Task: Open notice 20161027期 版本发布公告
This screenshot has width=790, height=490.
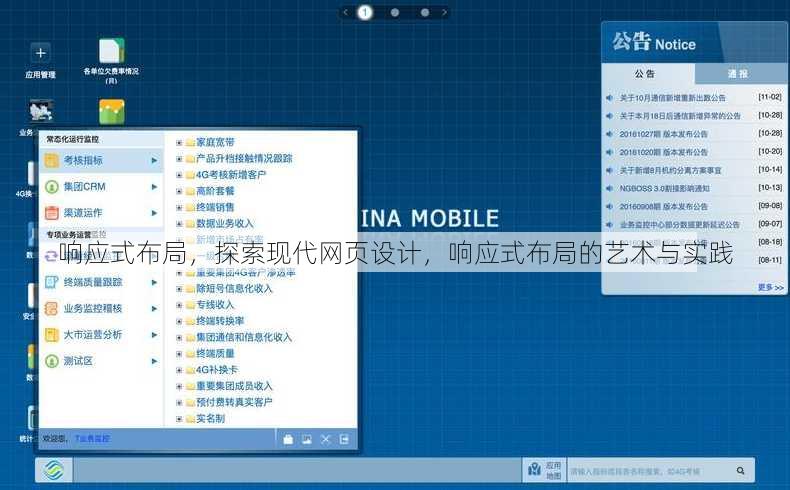Action: 664,134
